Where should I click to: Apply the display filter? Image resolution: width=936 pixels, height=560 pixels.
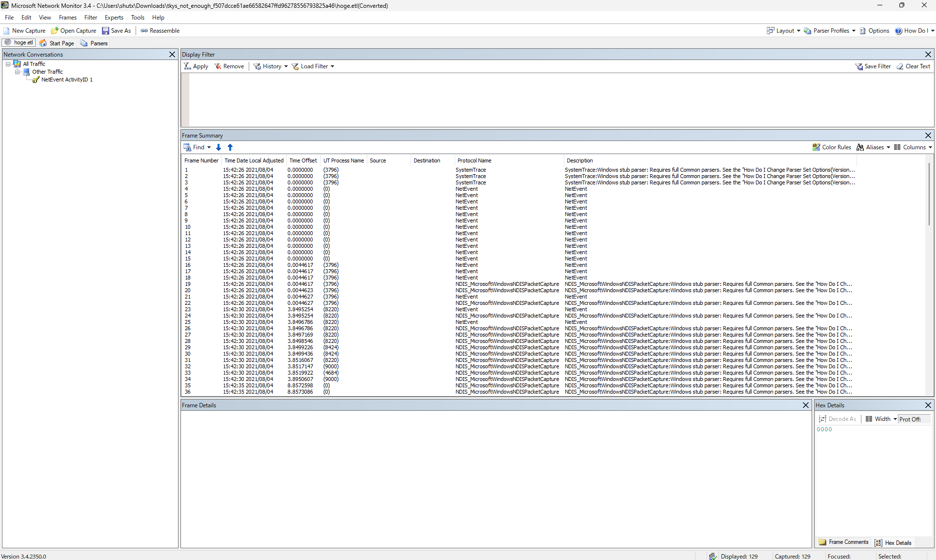coord(196,66)
